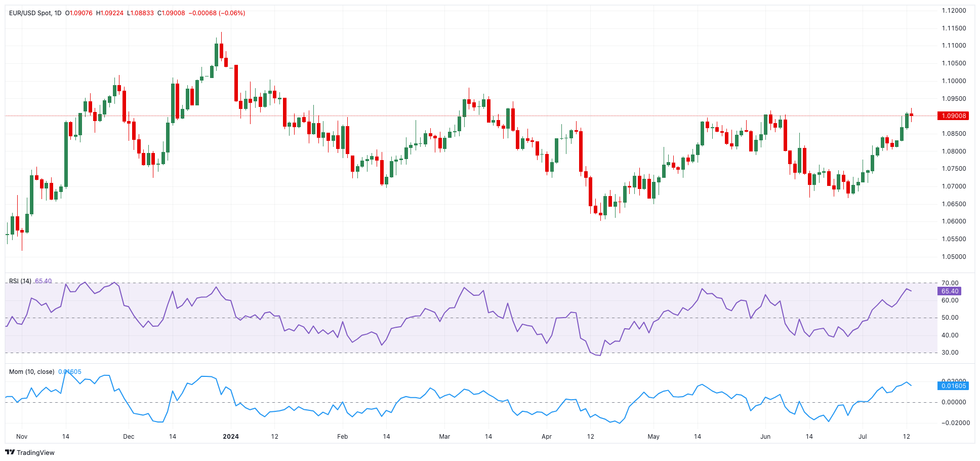Click the RSI (14) indicator label
Screen dimensions: 980x461
(x=20, y=281)
